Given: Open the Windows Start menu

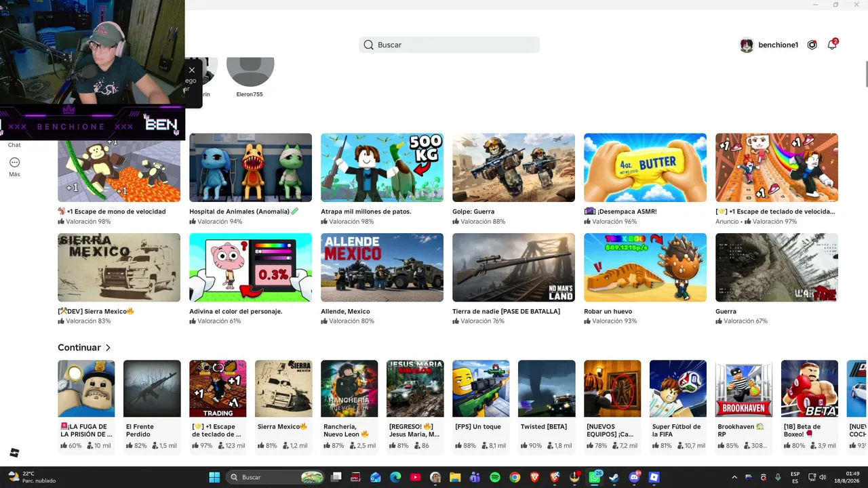Looking at the screenshot, I should [214, 477].
